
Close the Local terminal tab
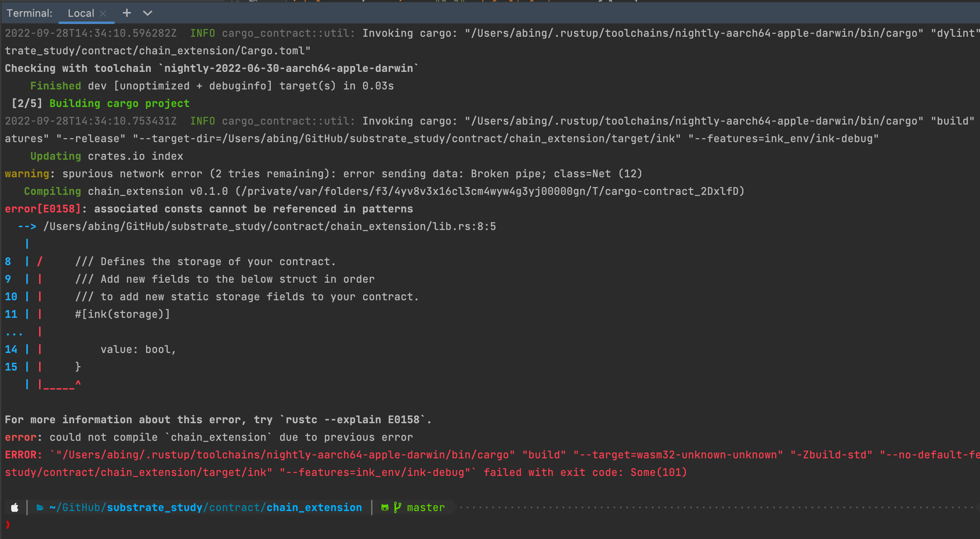(103, 13)
